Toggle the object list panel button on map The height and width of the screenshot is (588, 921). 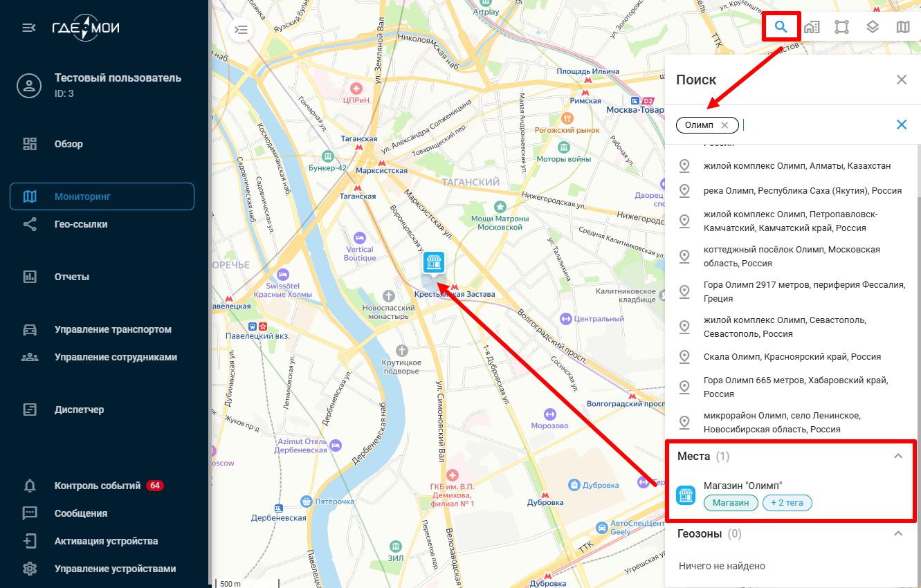click(241, 30)
